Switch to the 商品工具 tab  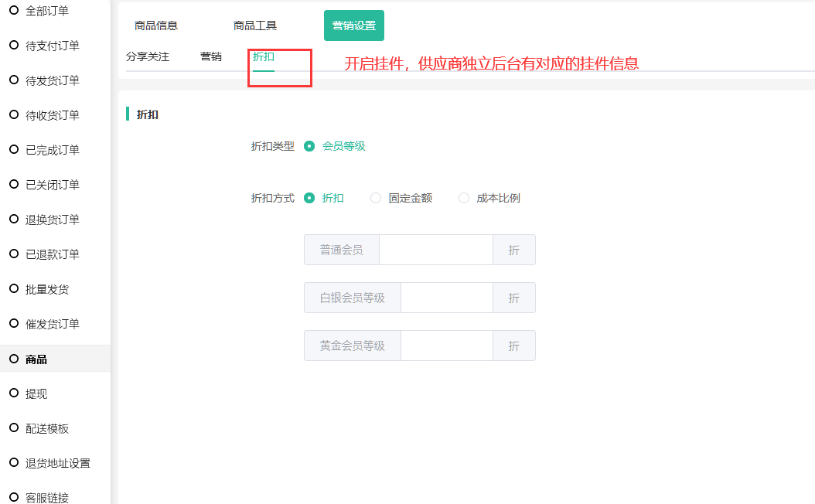click(254, 26)
